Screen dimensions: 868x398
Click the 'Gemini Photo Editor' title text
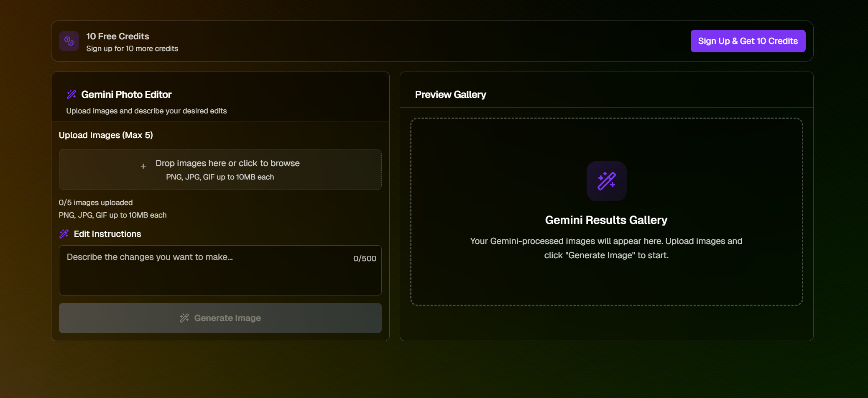(x=126, y=95)
